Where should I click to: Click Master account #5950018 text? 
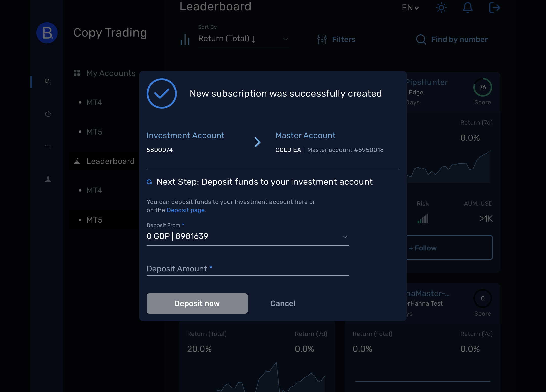346,150
